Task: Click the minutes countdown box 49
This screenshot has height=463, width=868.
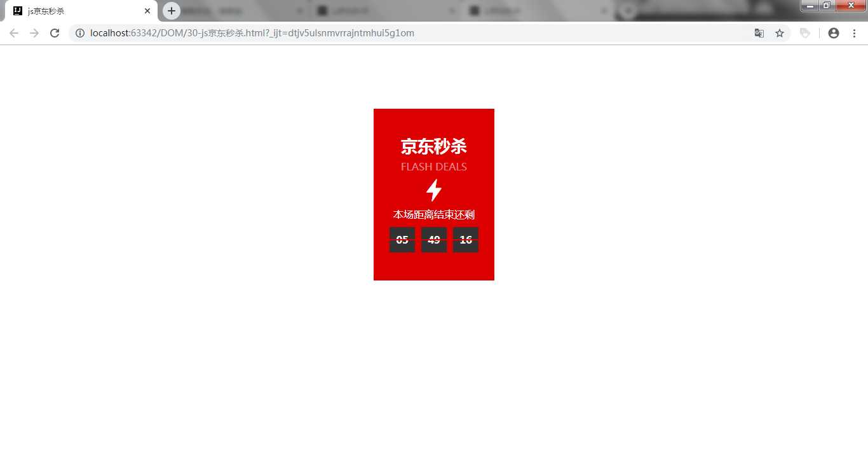Action: click(x=434, y=240)
